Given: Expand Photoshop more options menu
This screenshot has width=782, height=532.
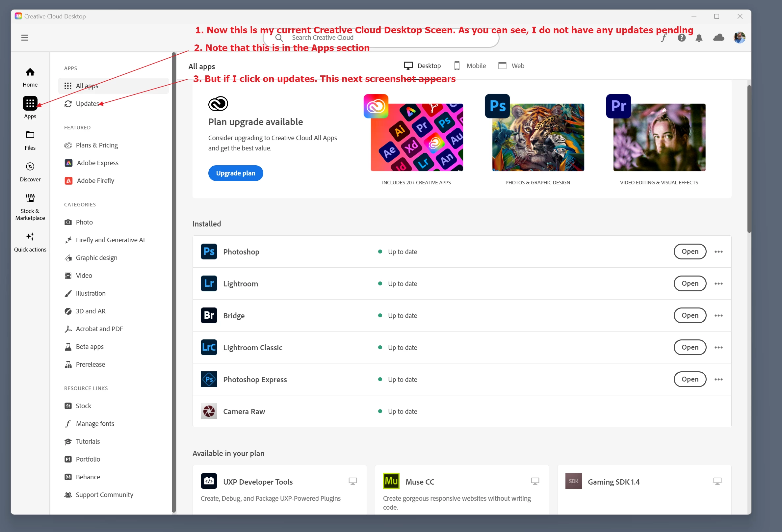Looking at the screenshot, I should pyautogui.click(x=718, y=252).
